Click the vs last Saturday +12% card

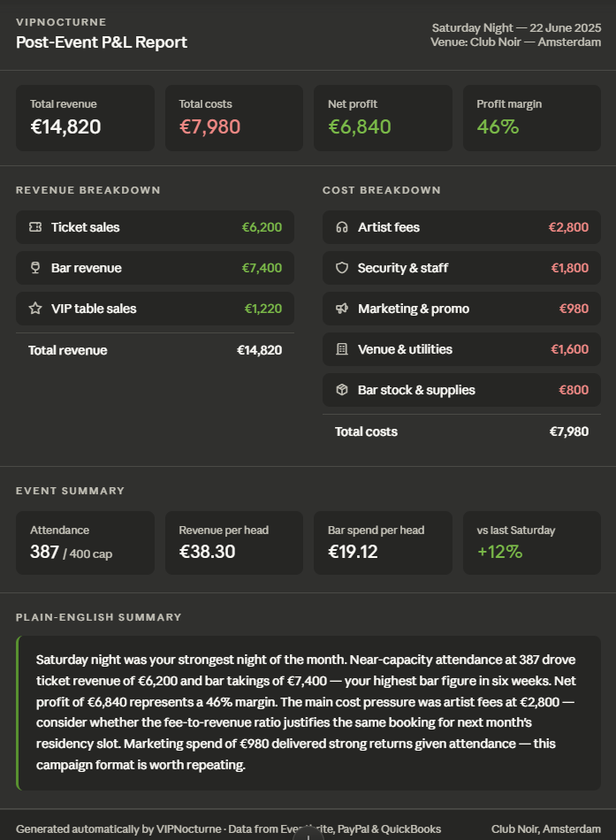pyautogui.click(x=532, y=543)
